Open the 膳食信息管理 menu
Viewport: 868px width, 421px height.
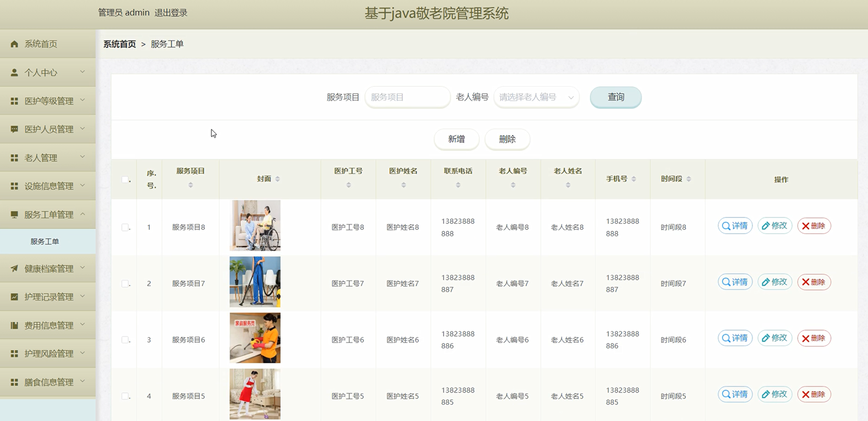pos(48,382)
